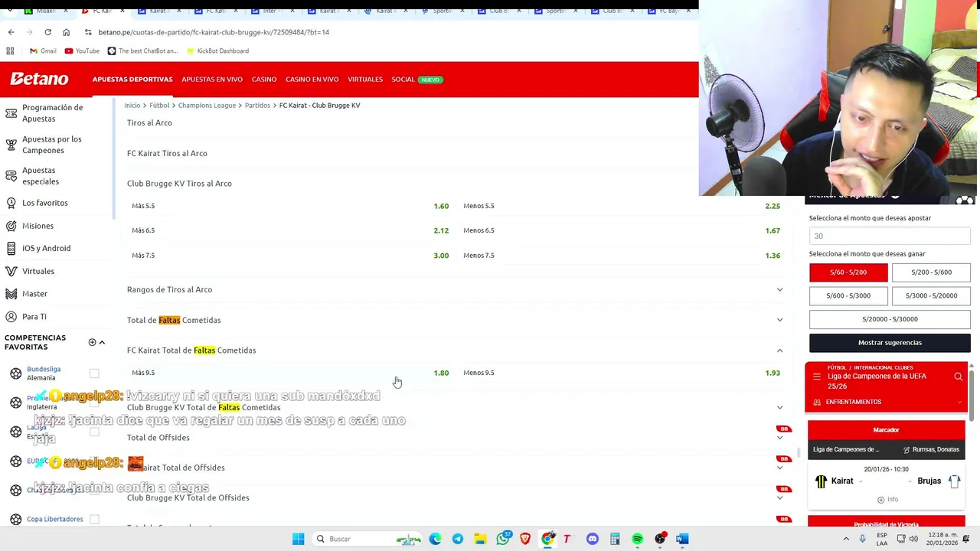The height and width of the screenshot is (551, 980).
Task: Open Discord from the taskbar
Action: pyautogui.click(x=593, y=539)
